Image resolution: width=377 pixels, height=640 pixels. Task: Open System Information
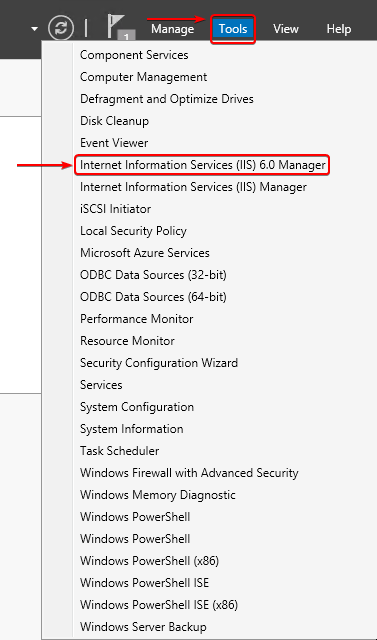coord(132,429)
